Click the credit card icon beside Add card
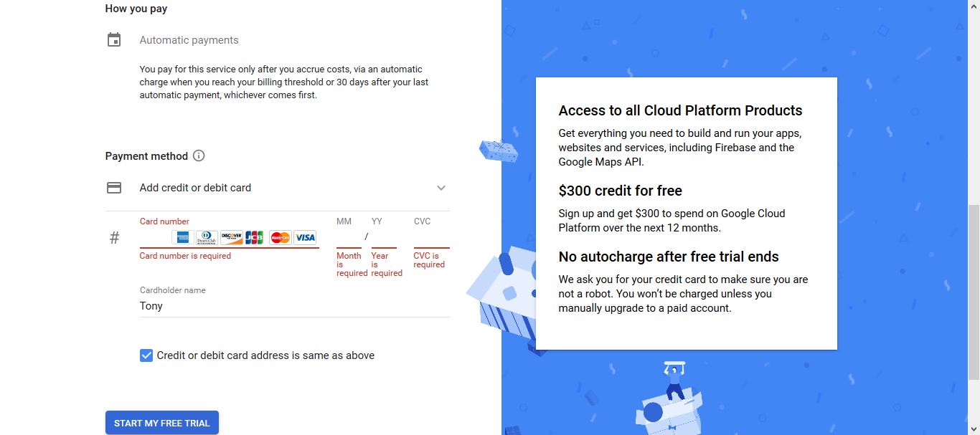 coord(114,188)
